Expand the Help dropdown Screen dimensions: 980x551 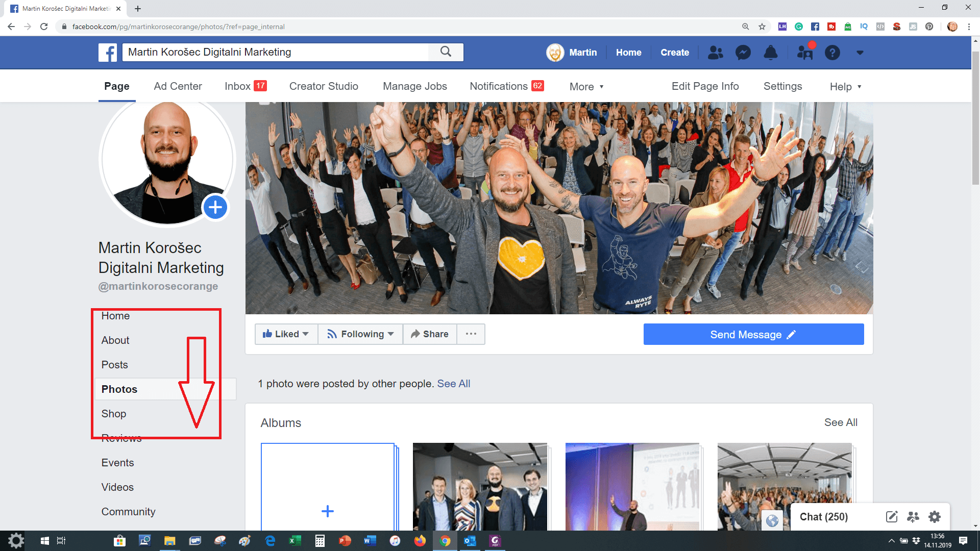[845, 87]
